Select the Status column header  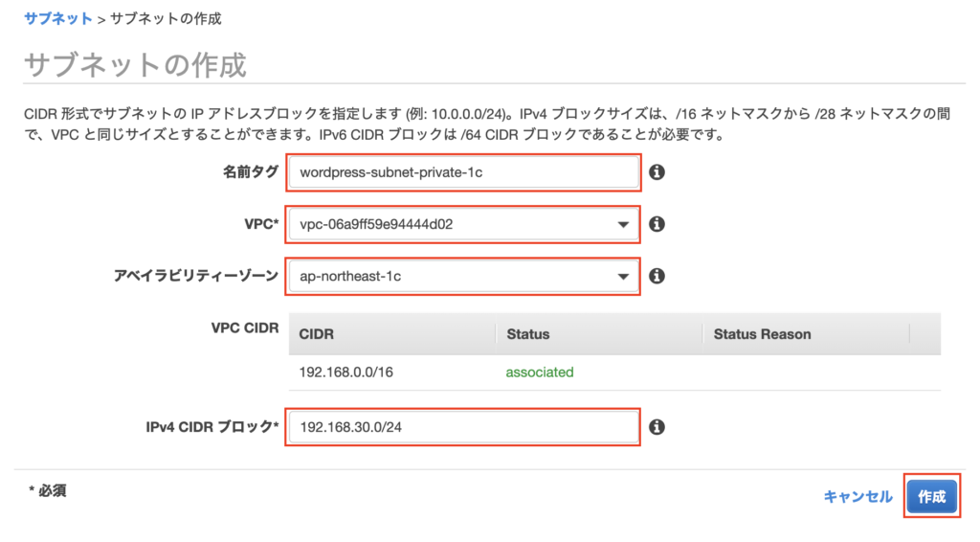528,334
